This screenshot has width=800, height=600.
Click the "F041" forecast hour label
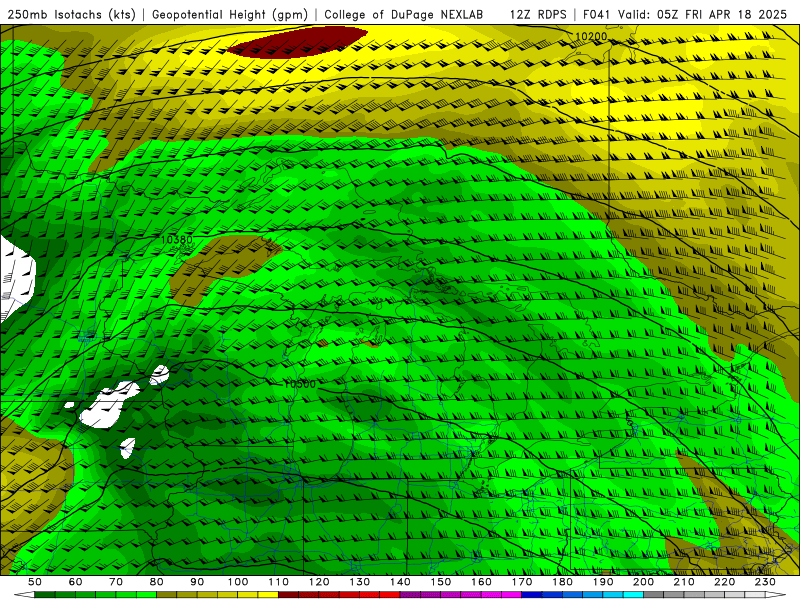[597, 15]
